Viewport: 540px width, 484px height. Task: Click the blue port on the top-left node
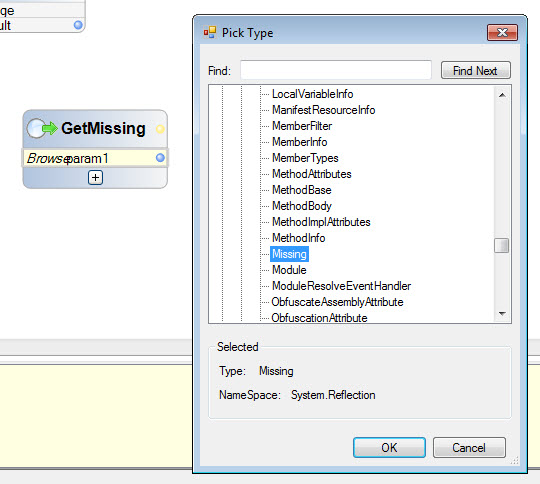[x=78, y=25]
